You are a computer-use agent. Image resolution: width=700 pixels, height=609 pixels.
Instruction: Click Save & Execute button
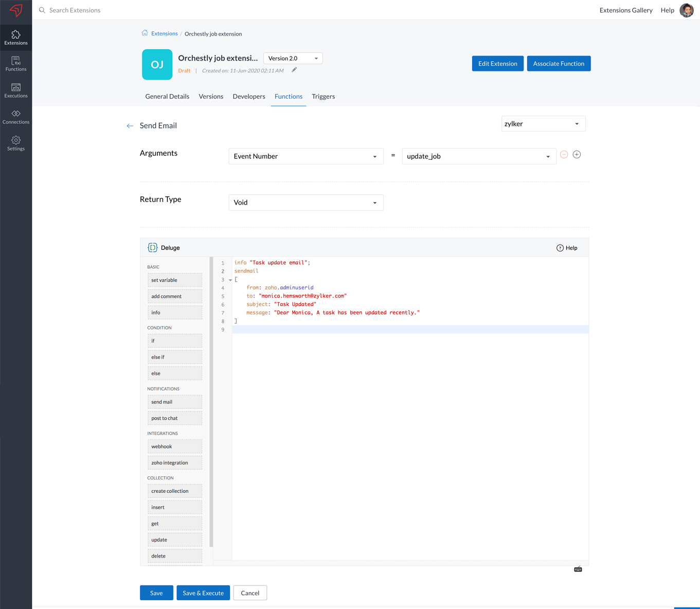click(203, 593)
